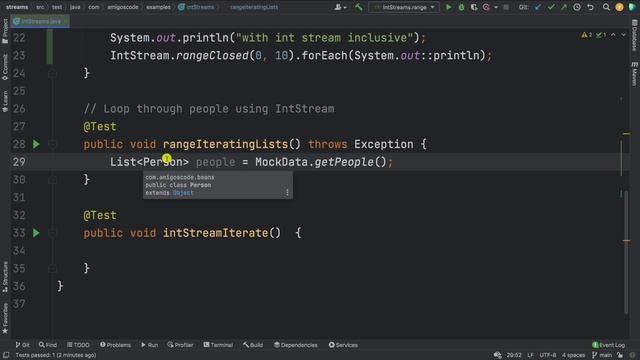This screenshot has height=360, width=640.
Task: Open the Terminal tool window
Action: click(x=218, y=345)
